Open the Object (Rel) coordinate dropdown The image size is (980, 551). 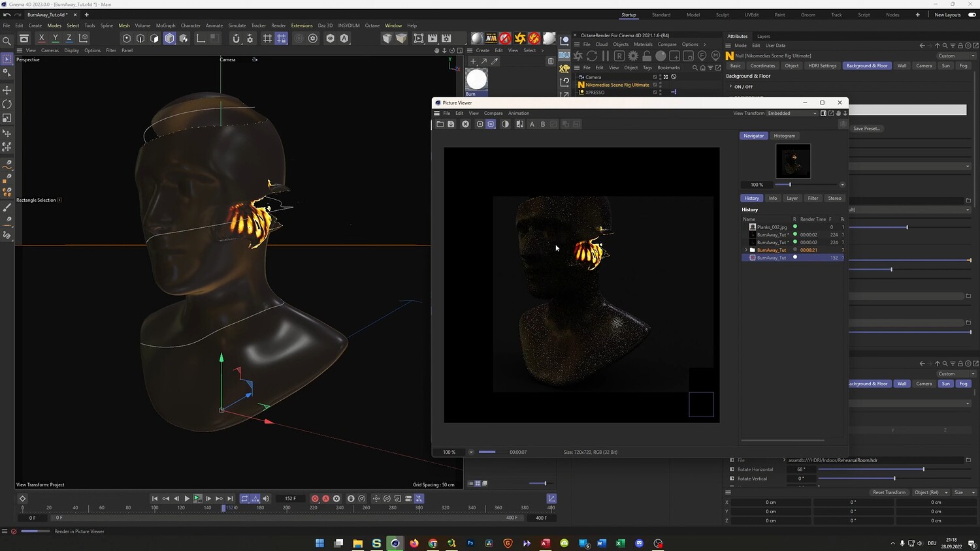pyautogui.click(x=930, y=492)
